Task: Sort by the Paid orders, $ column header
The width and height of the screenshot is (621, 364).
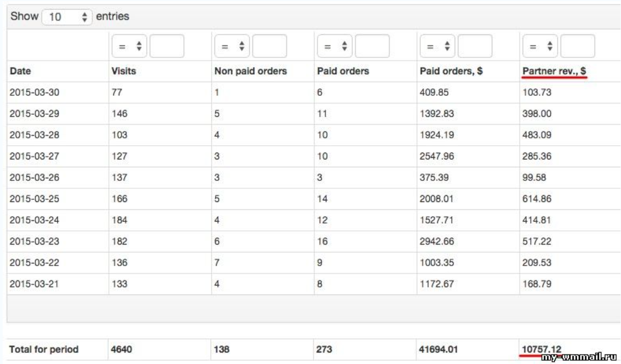Action: [451, 71]
